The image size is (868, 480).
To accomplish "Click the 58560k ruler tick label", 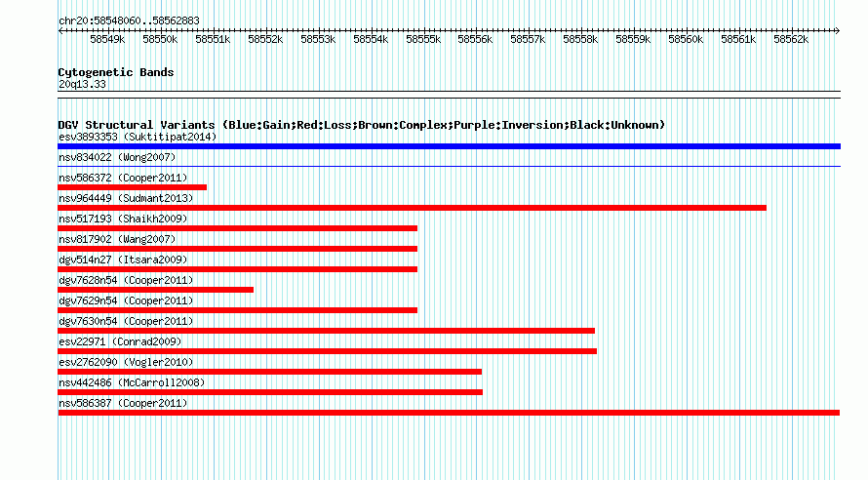I will pos(686,39).
